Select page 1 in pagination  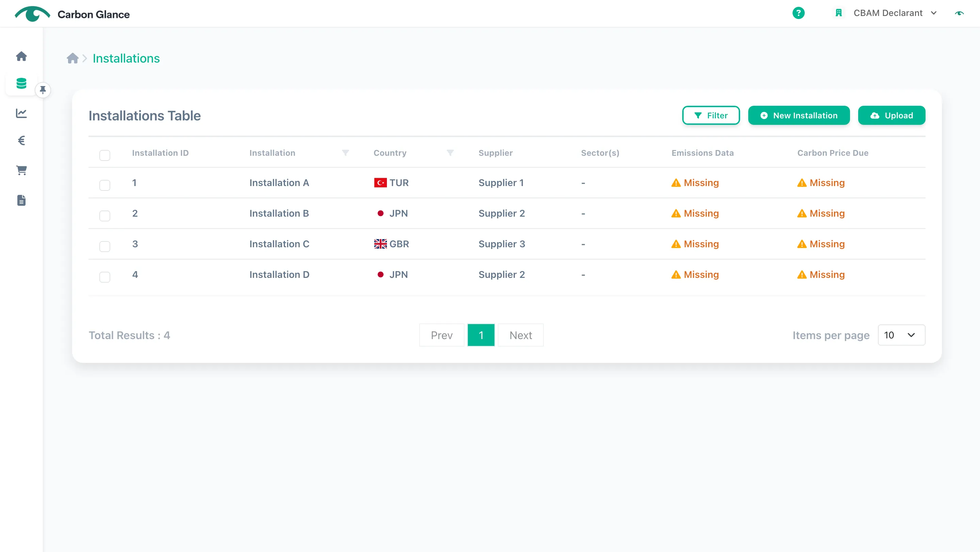click(x=481, y=335)
